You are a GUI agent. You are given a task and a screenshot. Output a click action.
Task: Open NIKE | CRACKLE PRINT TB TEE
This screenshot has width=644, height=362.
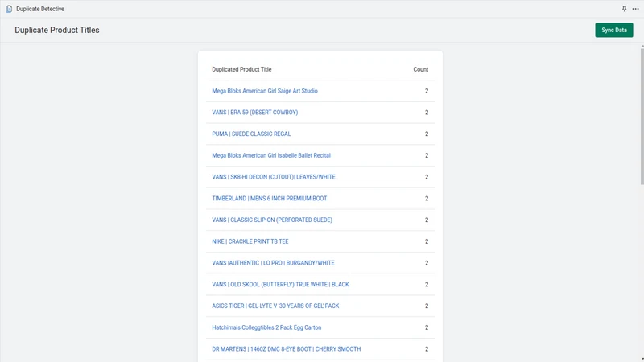[250, 241]
